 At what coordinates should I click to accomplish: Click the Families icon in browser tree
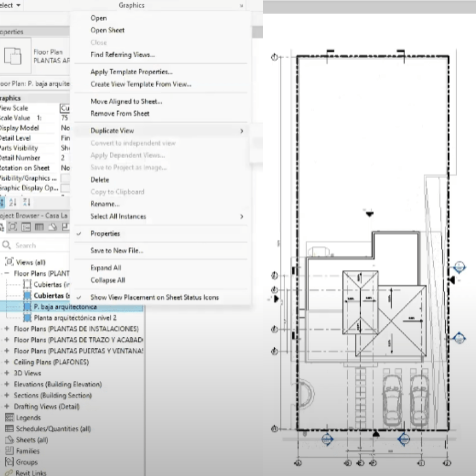coord(9,451)
